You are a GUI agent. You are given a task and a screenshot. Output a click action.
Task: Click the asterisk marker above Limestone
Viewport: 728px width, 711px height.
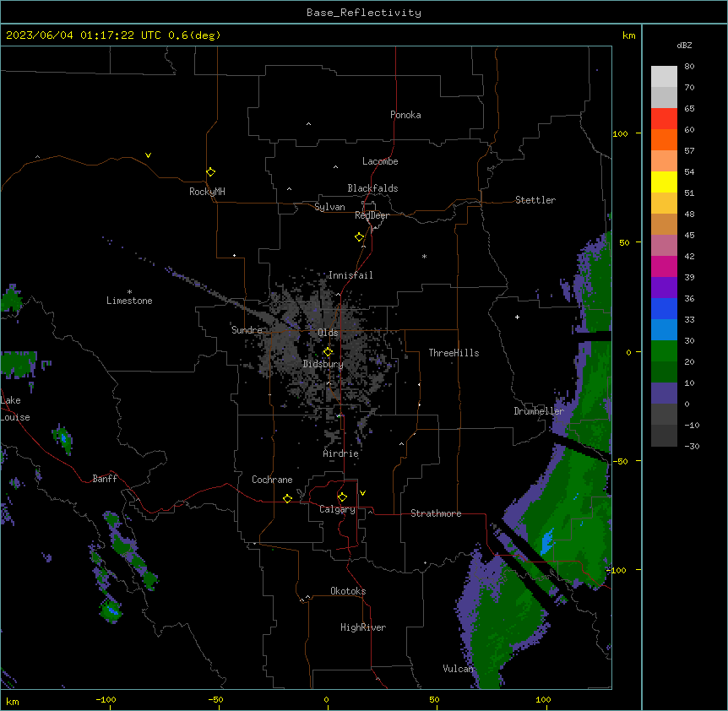pos(129,292)
